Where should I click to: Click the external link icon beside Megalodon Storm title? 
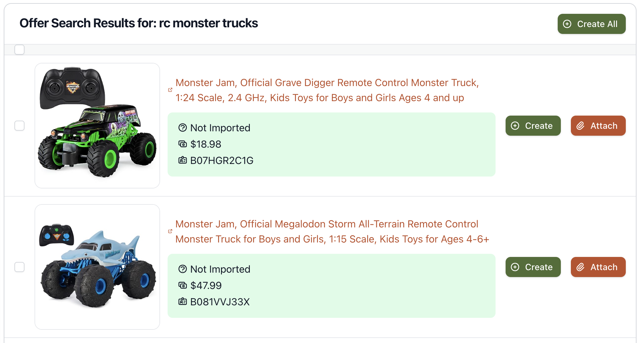point(170,231)
